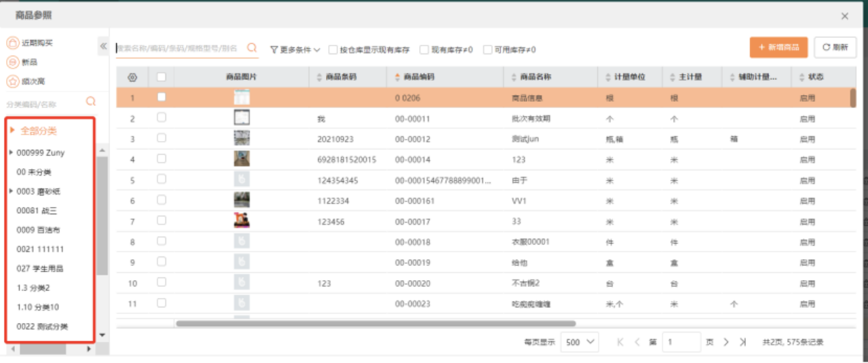Toggle the 现有库存≠0 checkbox
This screenshot has height=363, width=868.
pos(424,50)
